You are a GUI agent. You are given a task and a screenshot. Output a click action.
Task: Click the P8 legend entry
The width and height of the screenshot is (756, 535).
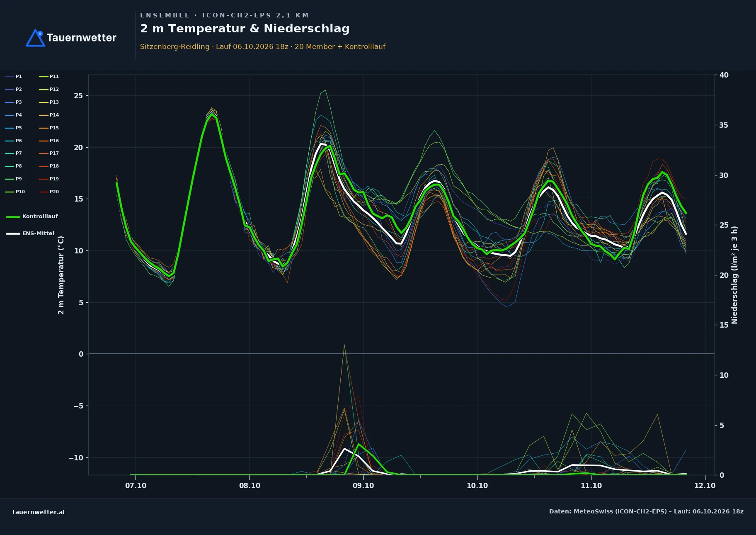point(13,166)
